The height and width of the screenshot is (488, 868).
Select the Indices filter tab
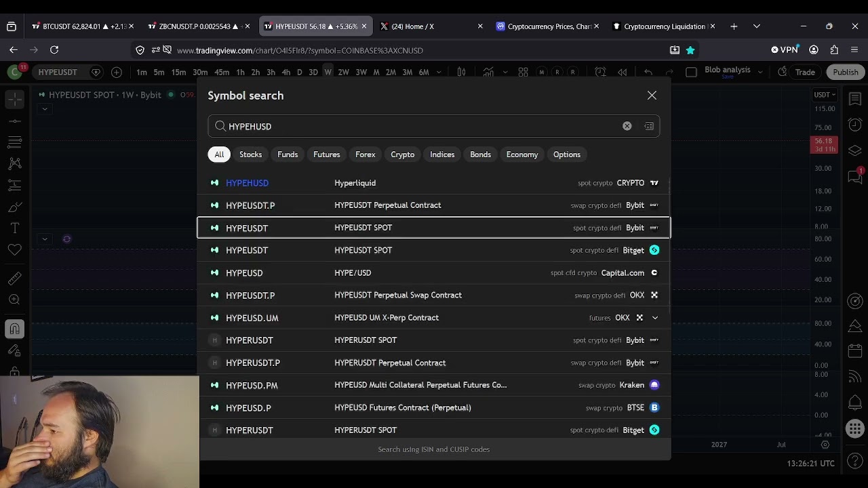442,155
